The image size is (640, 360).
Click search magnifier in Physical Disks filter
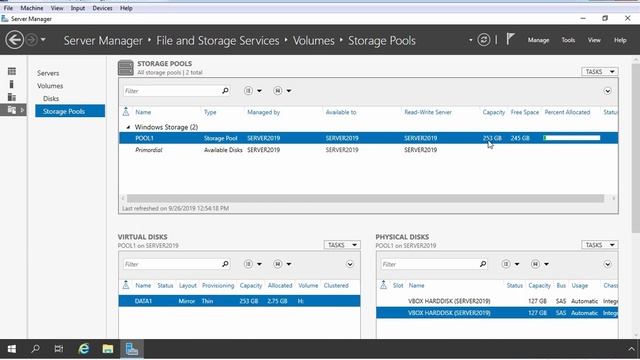483,264
